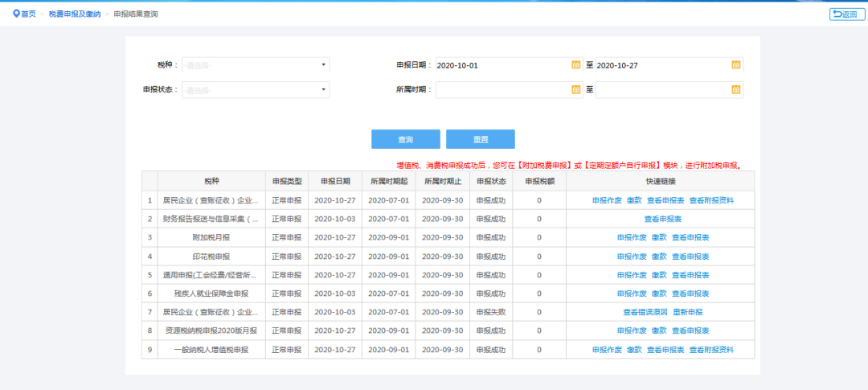Click 重新申报 in the failed row 7
Viewport: 868px width, 390px height.
click(688, 312)
